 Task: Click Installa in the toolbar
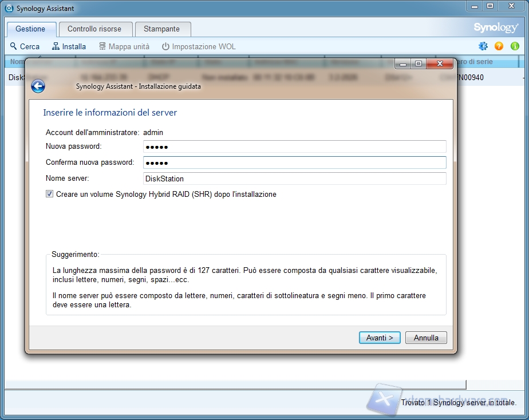[x=69, y=46]
